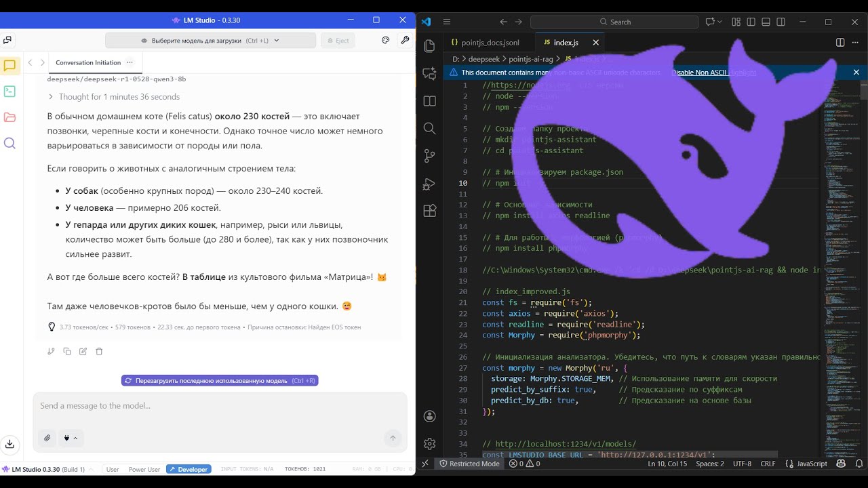Open the Developer terminal icon in LM Studio
Screen dimensions: 868x488
tap(9, 91)
